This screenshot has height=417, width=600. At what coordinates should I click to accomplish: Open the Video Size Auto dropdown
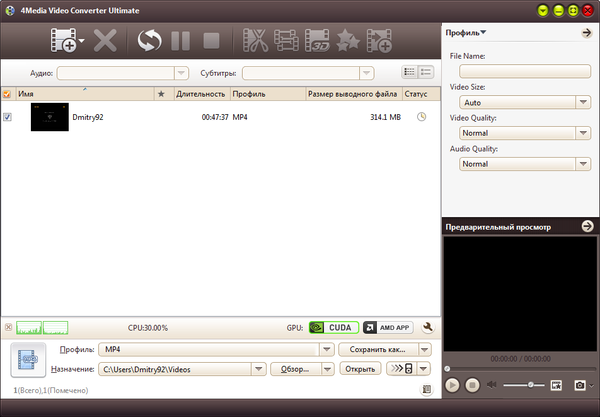click(583, 103)
